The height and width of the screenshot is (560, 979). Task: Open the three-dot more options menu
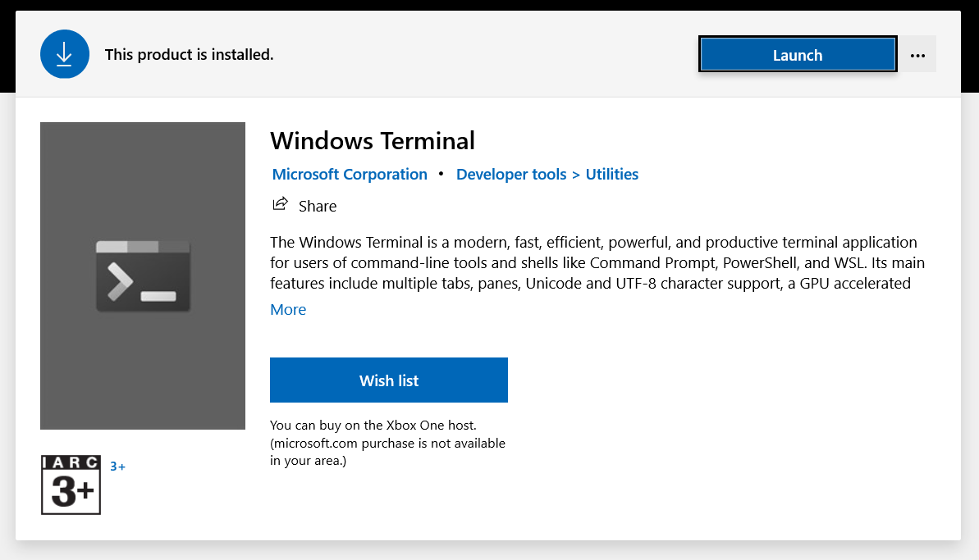coord(917,55)
